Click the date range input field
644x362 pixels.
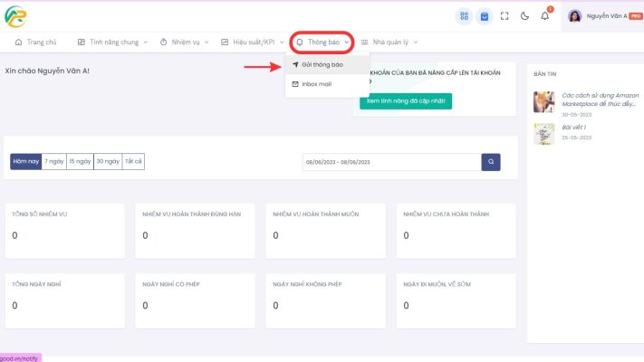pyautogui.click(x=392, y=162)
